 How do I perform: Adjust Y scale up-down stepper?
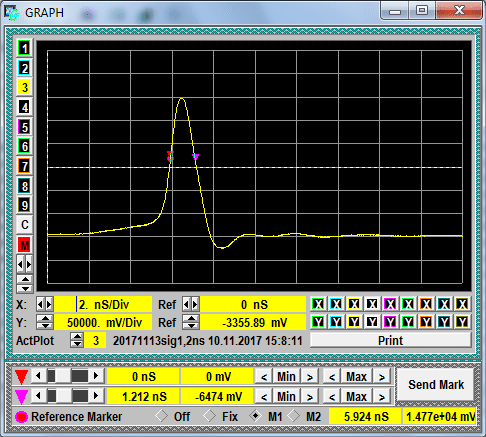(x=44, y=322)
